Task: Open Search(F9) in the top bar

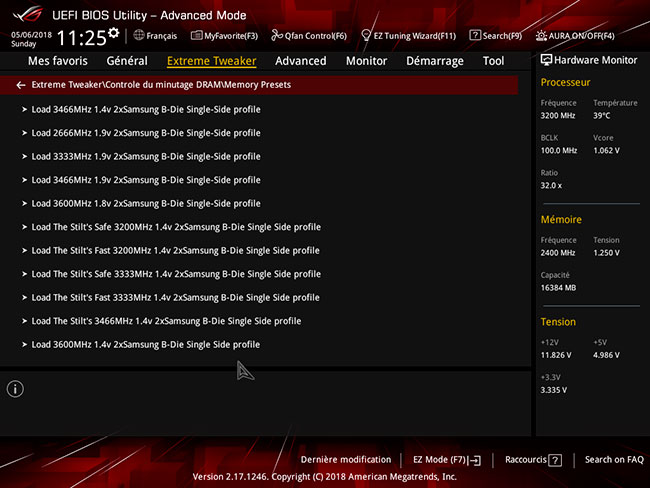Action: [x=495, y=36]
